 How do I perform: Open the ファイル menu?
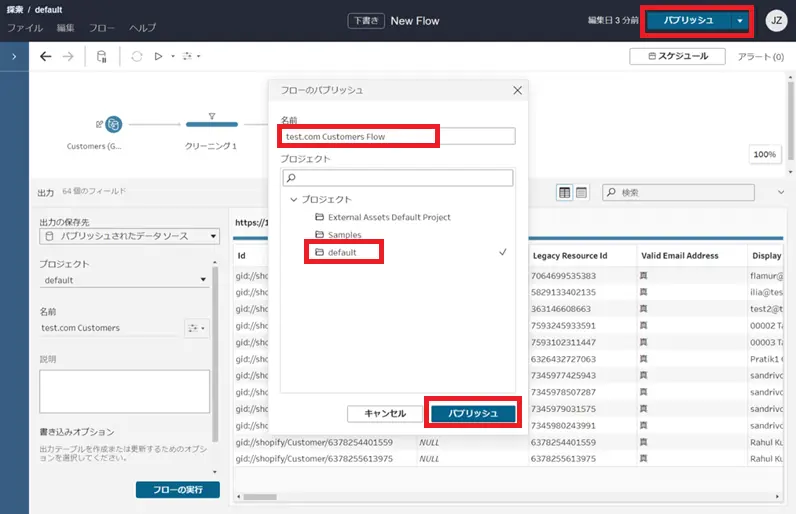click(x=25, y=28)
